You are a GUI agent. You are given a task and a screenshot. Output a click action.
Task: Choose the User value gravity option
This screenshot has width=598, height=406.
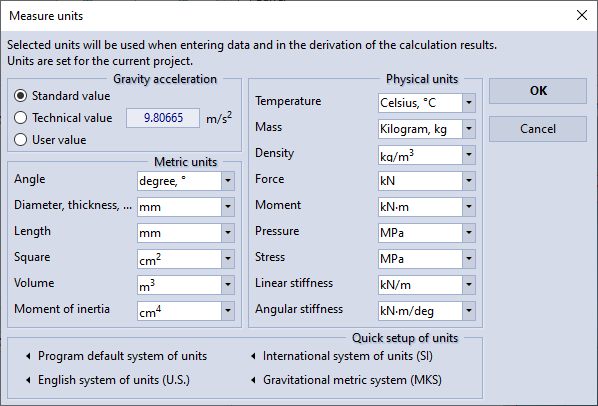click(21, 140)
